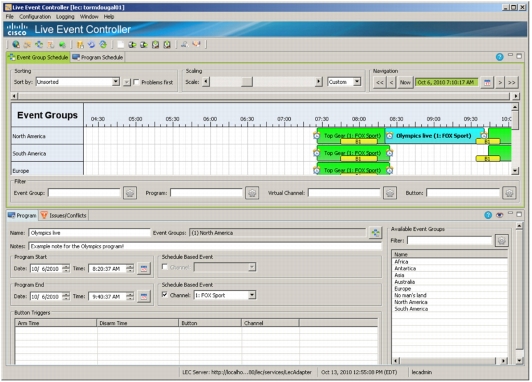Check the Program Start Channel checkbox
Screen dimensions: 532x382
(165, 267)
